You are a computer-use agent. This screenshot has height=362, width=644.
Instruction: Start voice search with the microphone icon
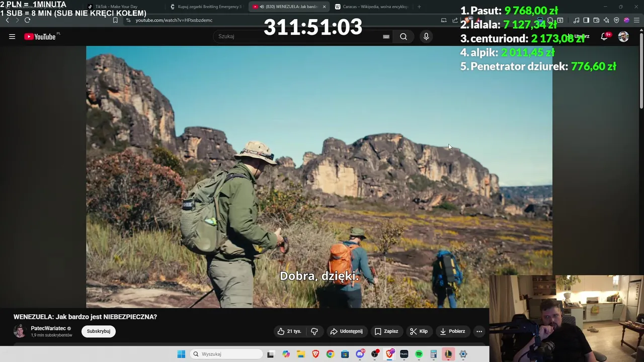426,36
